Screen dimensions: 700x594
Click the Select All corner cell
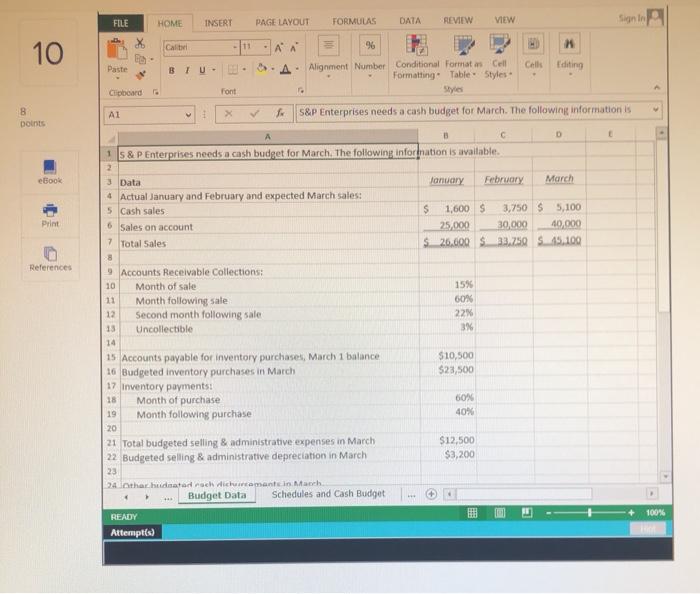[x=110, y=137]
